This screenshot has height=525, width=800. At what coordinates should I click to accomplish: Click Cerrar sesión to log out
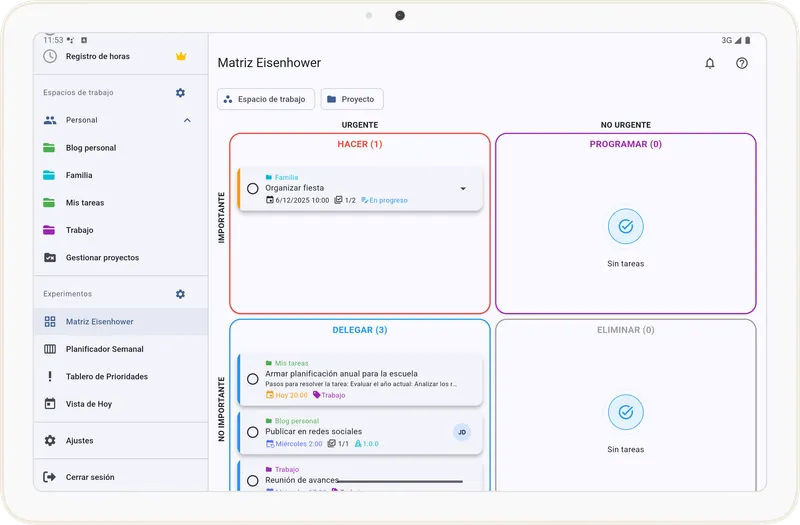pos(89,477)
